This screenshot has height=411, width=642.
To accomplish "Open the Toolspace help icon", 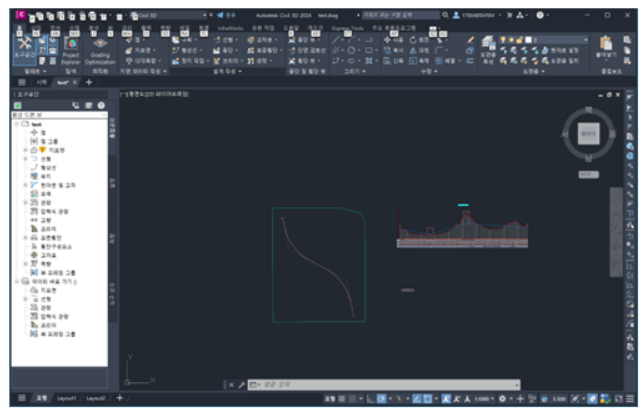I will click(101, 105).
